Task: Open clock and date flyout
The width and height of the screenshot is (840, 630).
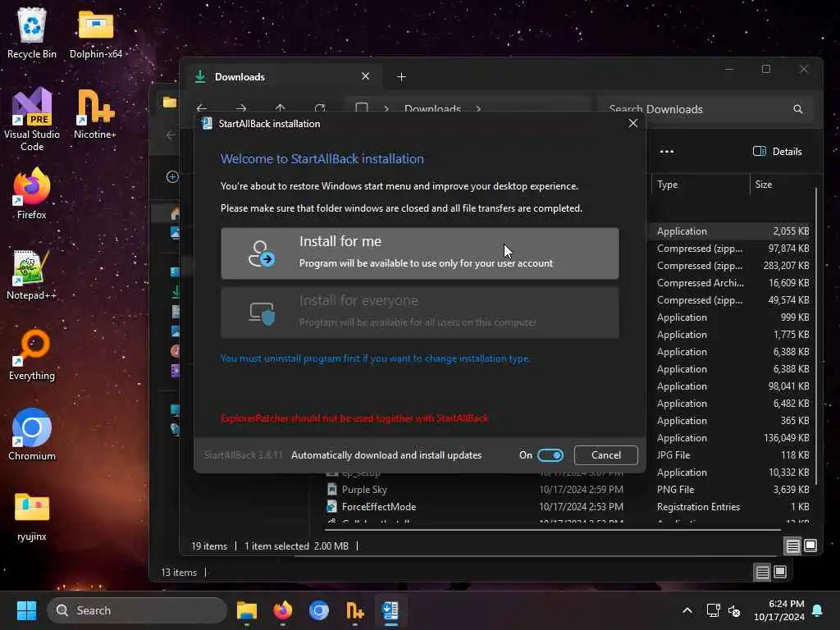Action: pos(779,610)
